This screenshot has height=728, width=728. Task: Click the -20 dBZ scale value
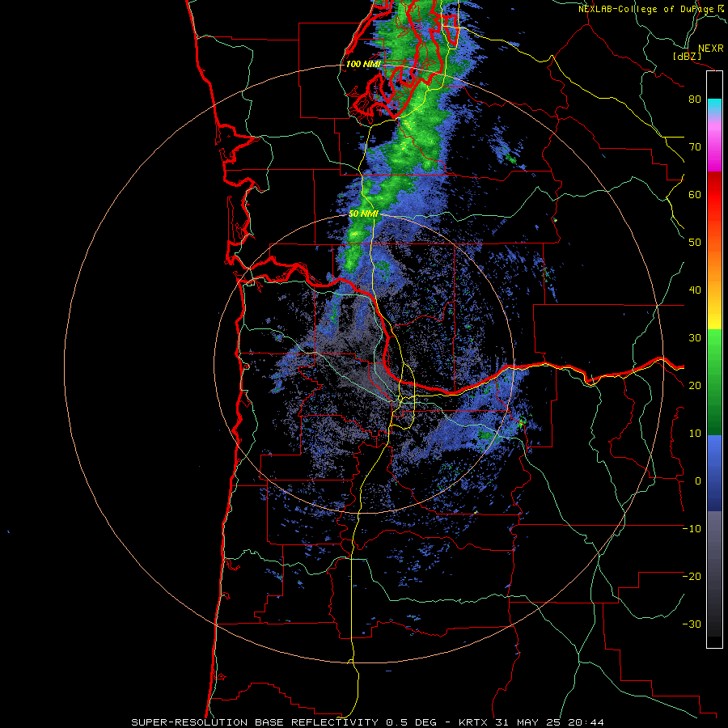click(x=692, y=577)
